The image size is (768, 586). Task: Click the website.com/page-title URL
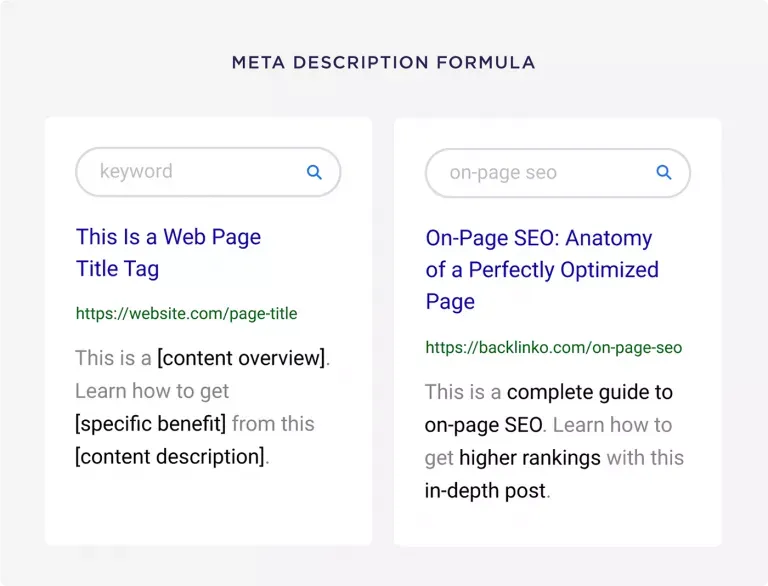click(187, 314)
